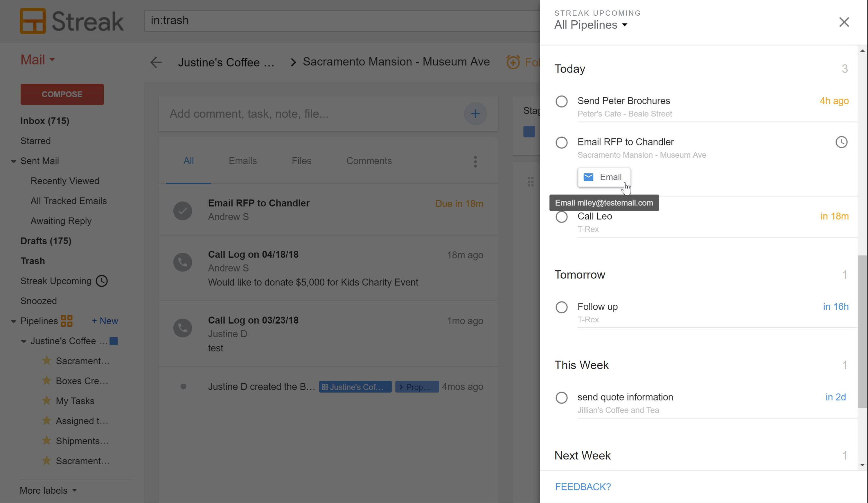Click blue color square beside Justine's Coffee pipeline
Image resolution: width=868 pixels, height=503 pixels.
tap(114, 341)
